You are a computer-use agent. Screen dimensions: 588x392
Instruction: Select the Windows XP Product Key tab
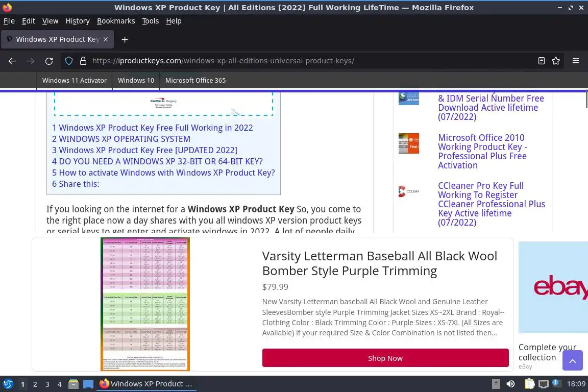[57, 39]
